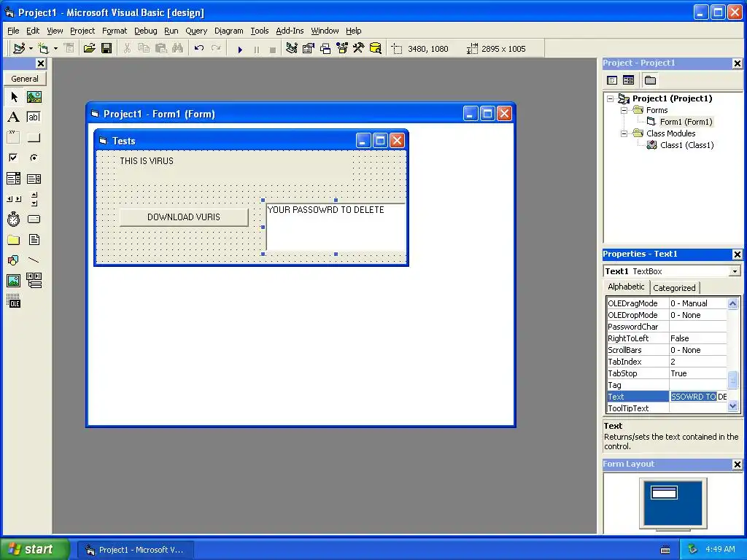Select the Shape control tool
The width and height of the screenshot is (747, 560).
pos(14,260)
